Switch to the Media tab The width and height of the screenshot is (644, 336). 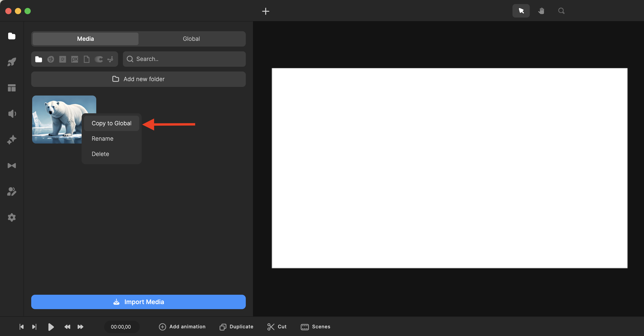point(85,39)
